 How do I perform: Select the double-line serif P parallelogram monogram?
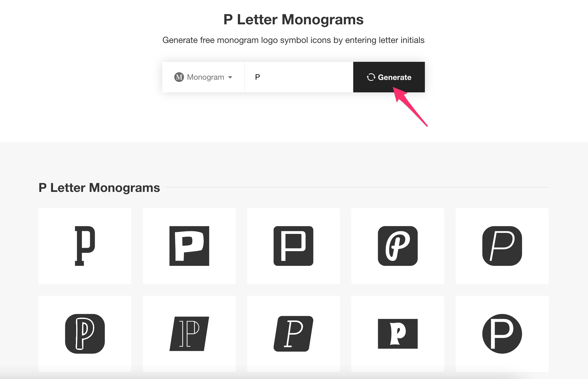coord(189,334)
